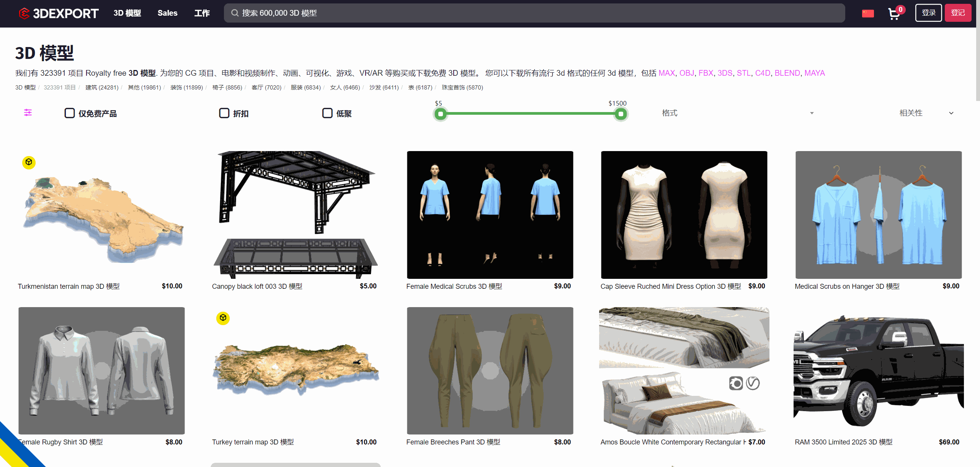Click the Corona renderer icon on the bed thumbnail

(736, 383)
